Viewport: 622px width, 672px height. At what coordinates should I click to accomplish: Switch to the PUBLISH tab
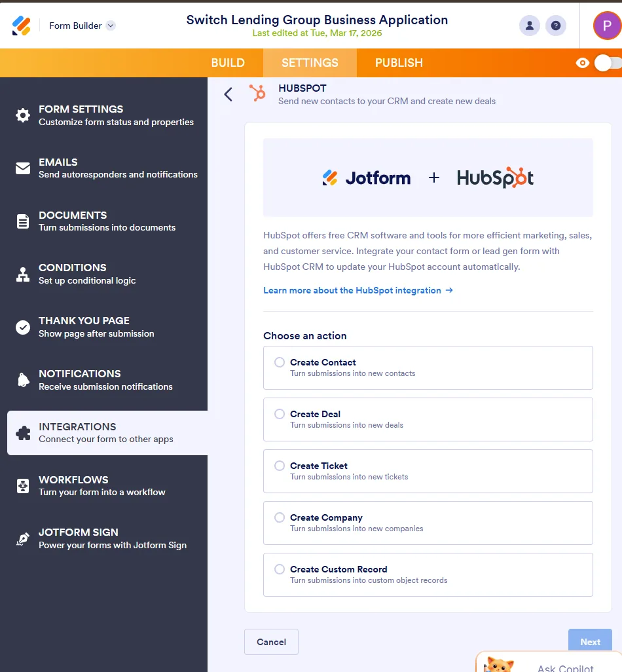click(399, 63)
